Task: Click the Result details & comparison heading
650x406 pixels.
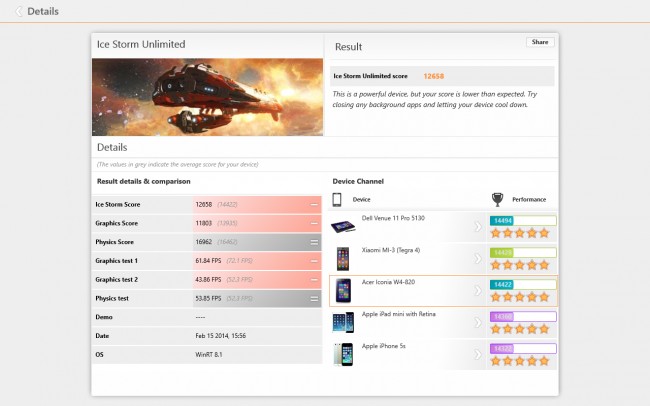Action: pos(143,181)
